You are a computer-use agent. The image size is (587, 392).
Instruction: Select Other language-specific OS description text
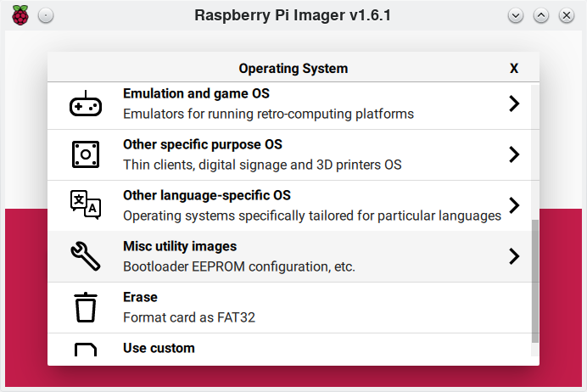311,216
